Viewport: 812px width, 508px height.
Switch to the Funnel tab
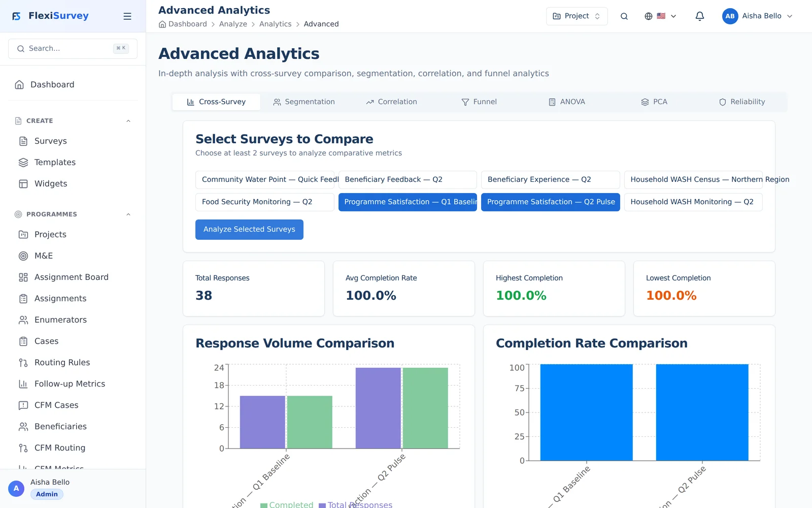click(x=480, y=102)
